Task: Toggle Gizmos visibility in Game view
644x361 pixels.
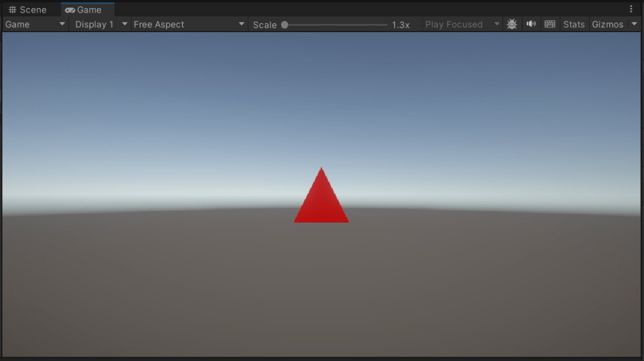Action: click(607, 25)
